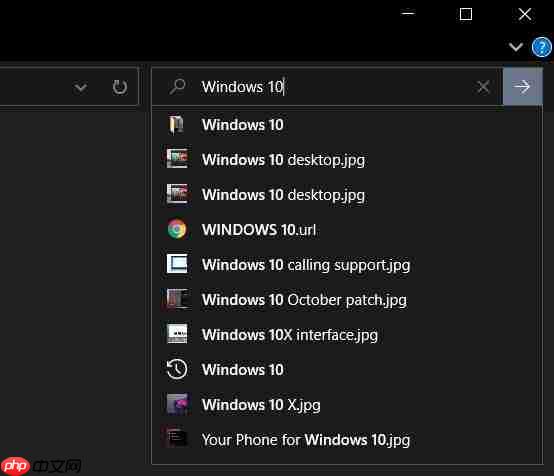Minimize the File Explorer window
Viewport: 554px width, 476px height.
[408, 13]
